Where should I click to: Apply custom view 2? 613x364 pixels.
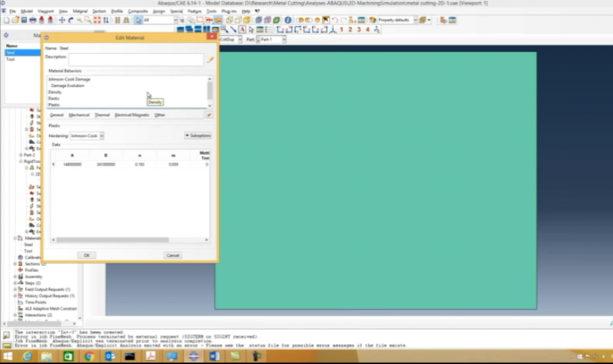point(350,30)
